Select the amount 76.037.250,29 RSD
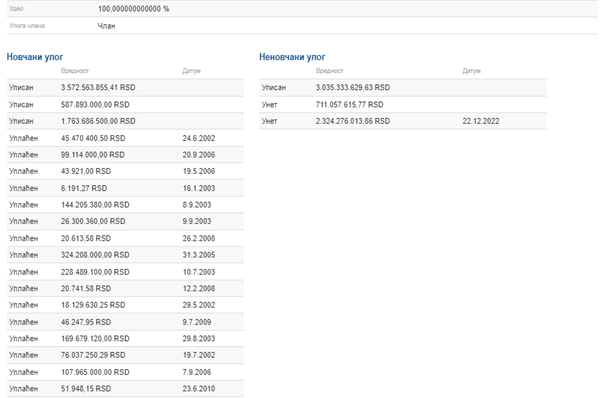605x398 pixels. (x=93, y=355)
